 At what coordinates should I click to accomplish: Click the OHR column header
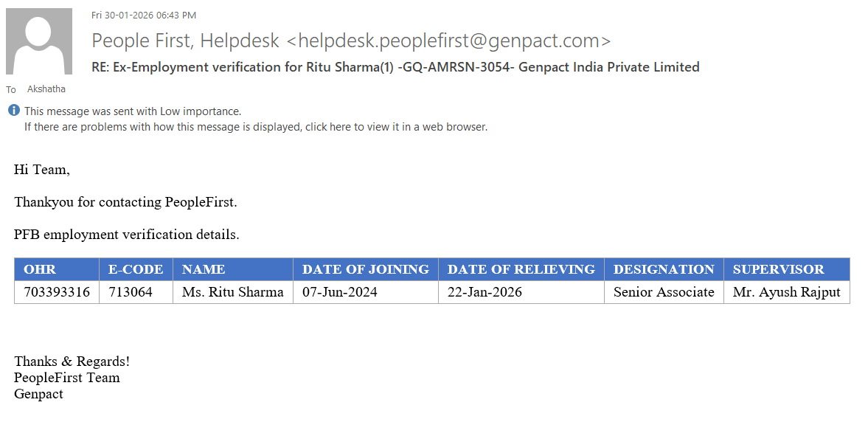click(40, 269)
